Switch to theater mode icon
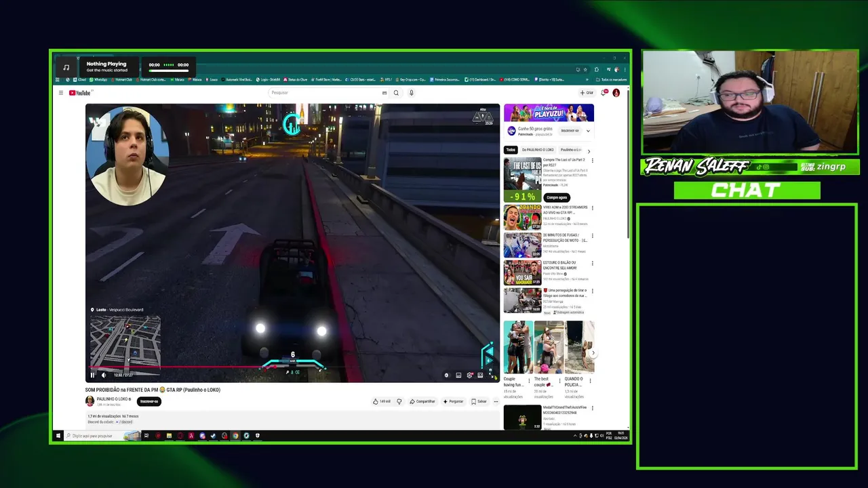 480,375
